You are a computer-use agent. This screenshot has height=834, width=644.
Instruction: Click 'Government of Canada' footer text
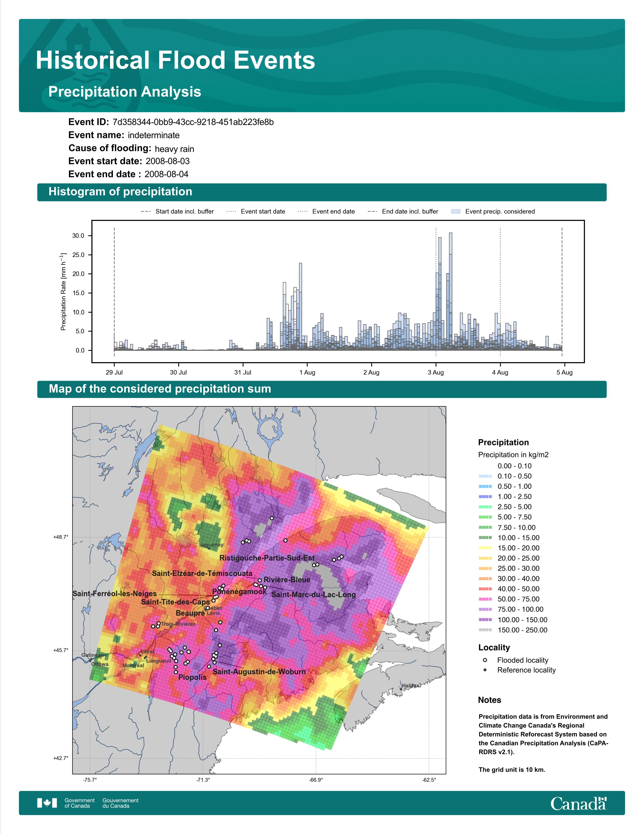[x=79, y=803]
